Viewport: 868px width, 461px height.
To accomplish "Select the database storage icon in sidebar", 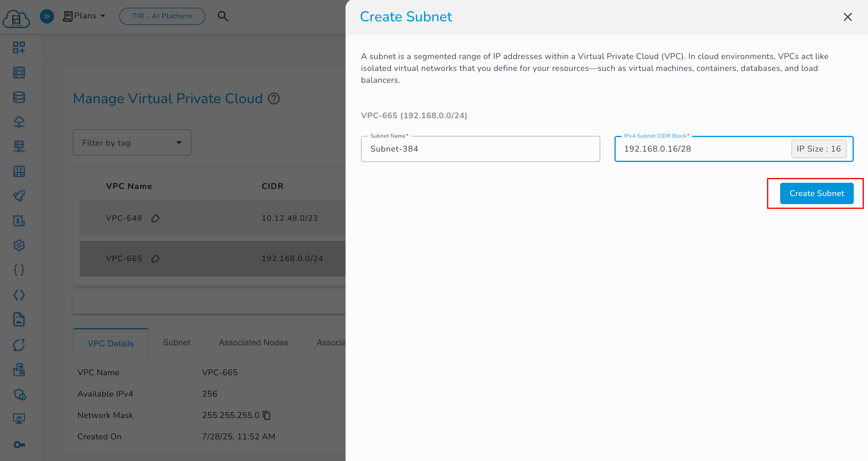I will [x=19, y=97].
